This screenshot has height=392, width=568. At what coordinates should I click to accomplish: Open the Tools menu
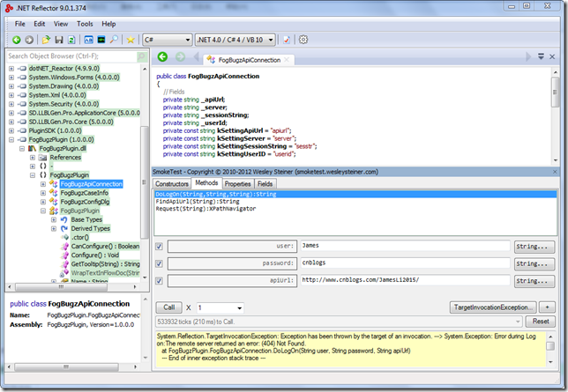[x=85, y=24]
